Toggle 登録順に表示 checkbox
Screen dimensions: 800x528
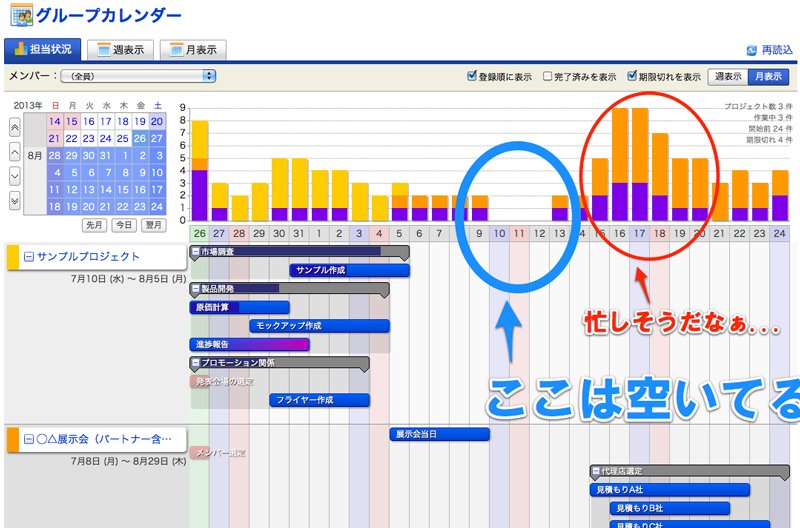point(472,76)
